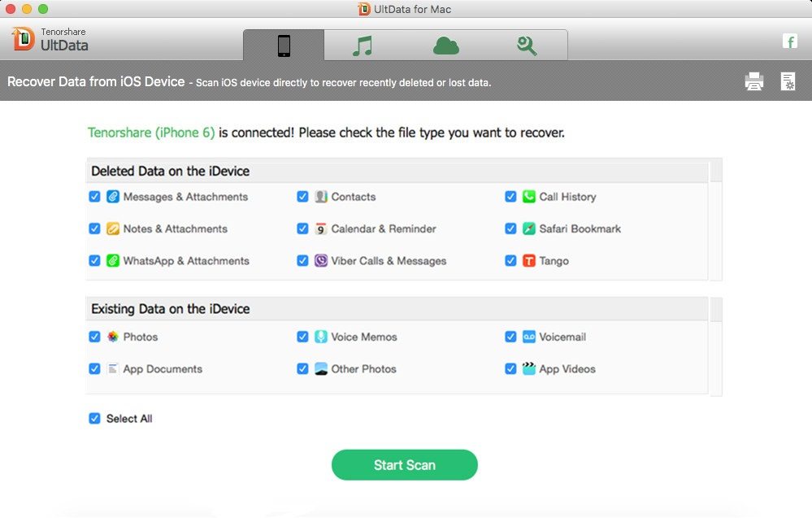Click the Photos flower icon
The width and height of the screenshot is (812, 518).
113,337
